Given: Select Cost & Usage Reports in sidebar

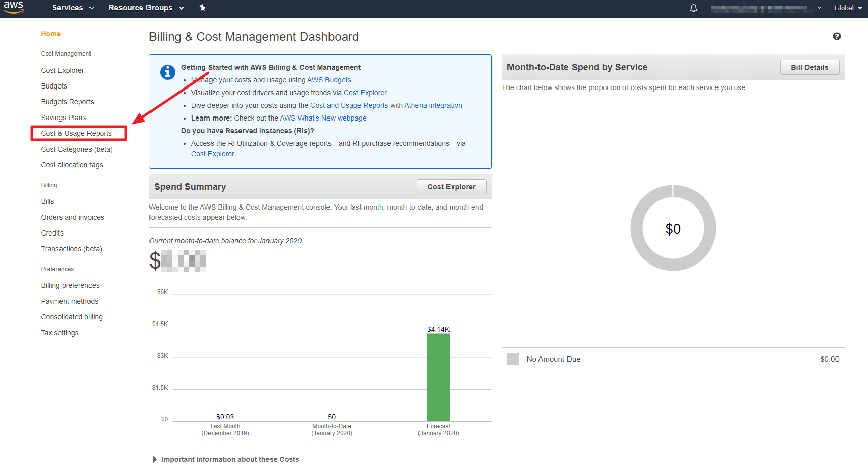Looking at the screenshot, I should pos(76,133).
